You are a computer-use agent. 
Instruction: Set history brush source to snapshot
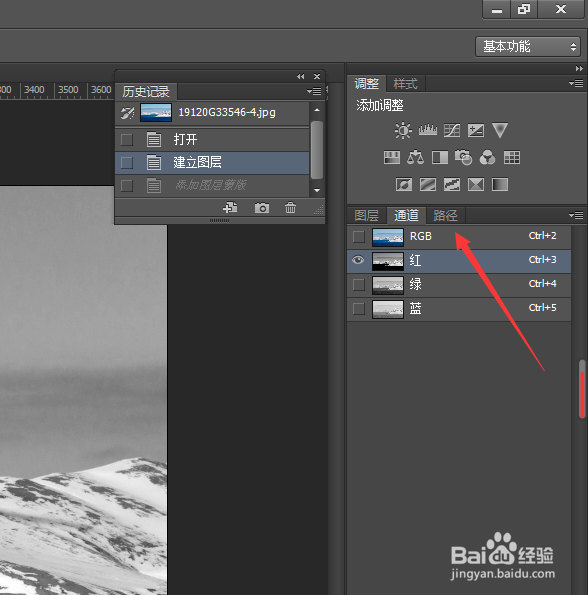click(127, 113)
